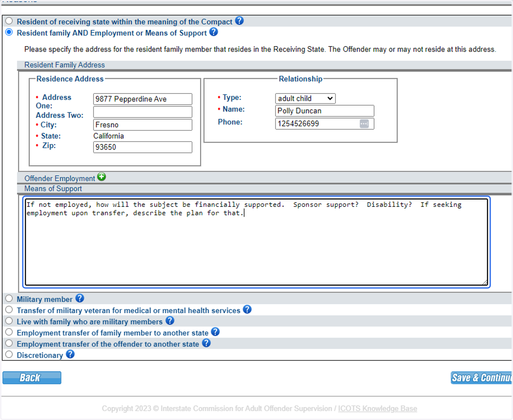Grab the text area resize handle corner
The width and height of the screenshot is (513, 420).
click(485, 282)
